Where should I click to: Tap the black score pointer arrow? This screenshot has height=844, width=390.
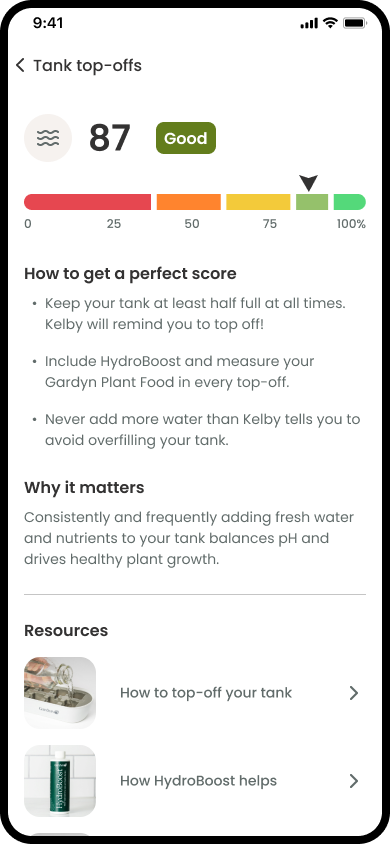309,183
